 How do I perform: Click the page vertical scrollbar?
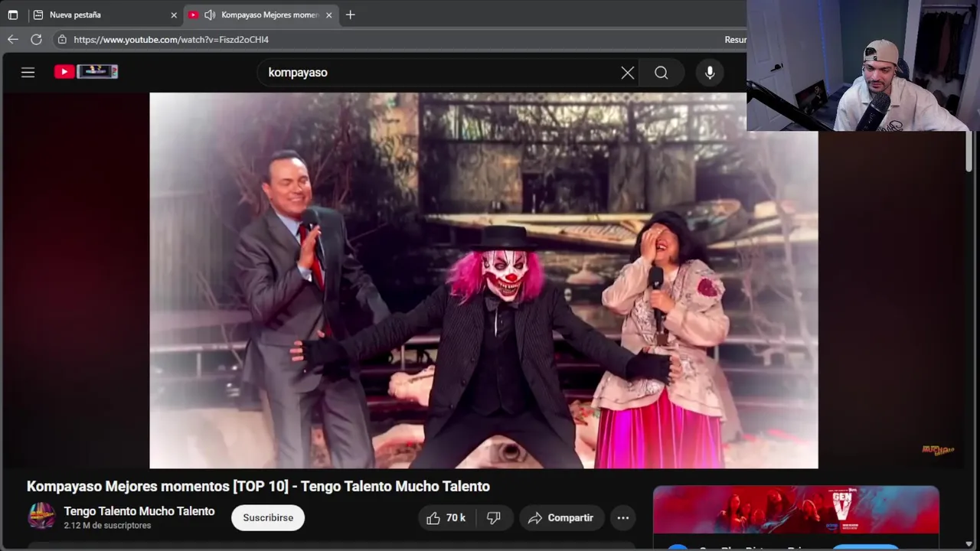pyautogui.click(x=969, y=151)
